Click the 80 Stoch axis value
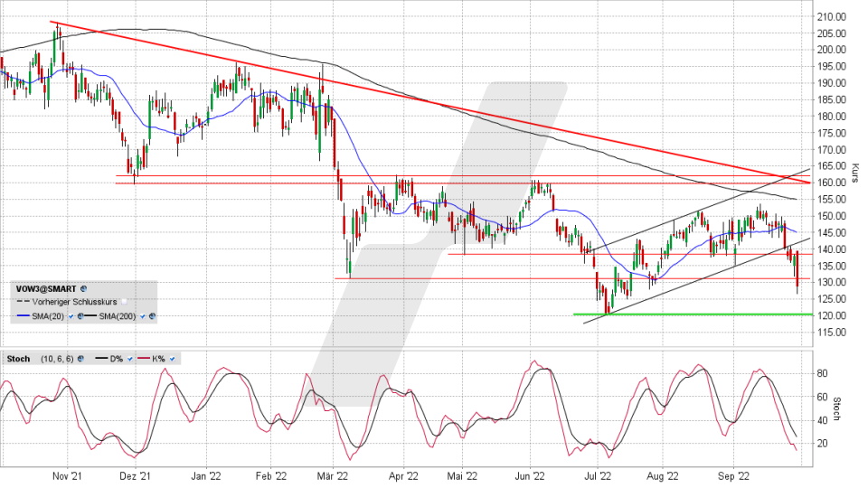The height and width of the screenshot is (488, 868). (823, 373)
